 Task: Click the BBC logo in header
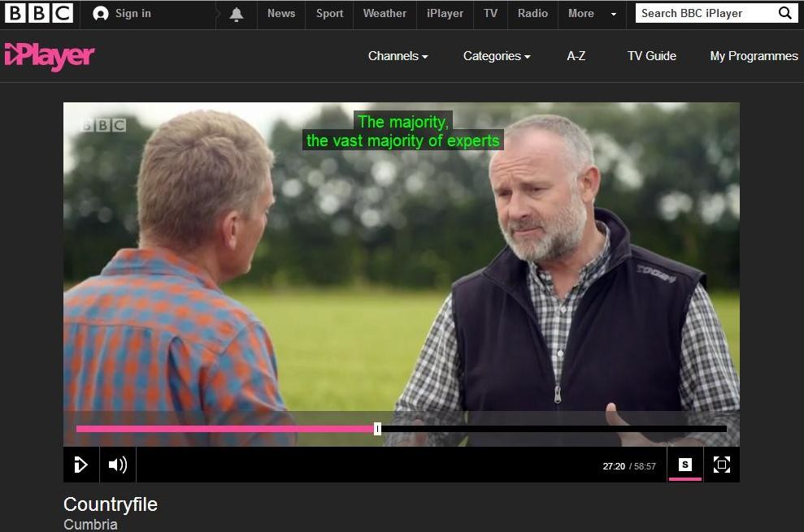[39, 13]
